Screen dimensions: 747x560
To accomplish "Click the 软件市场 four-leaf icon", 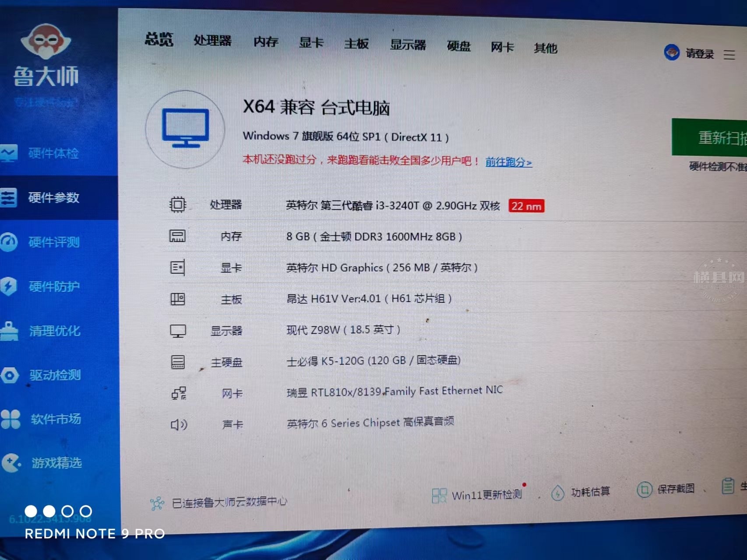I will [x=10, y=419].
